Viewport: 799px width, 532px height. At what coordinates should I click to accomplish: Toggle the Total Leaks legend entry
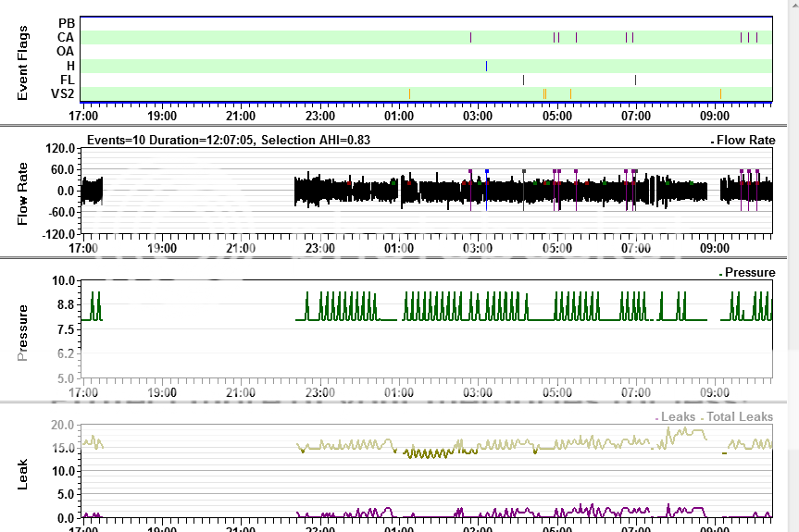(739, 417)
